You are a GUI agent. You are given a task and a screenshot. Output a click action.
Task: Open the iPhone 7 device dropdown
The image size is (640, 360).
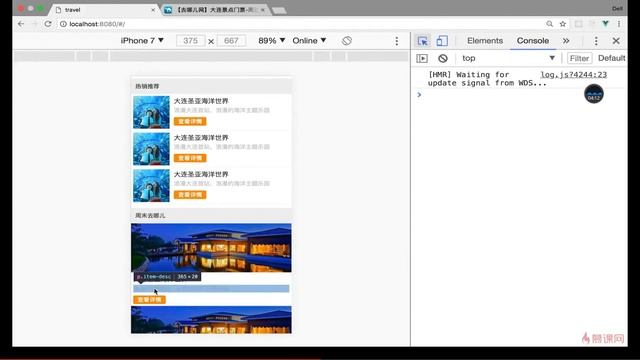[x=142, y=41]
